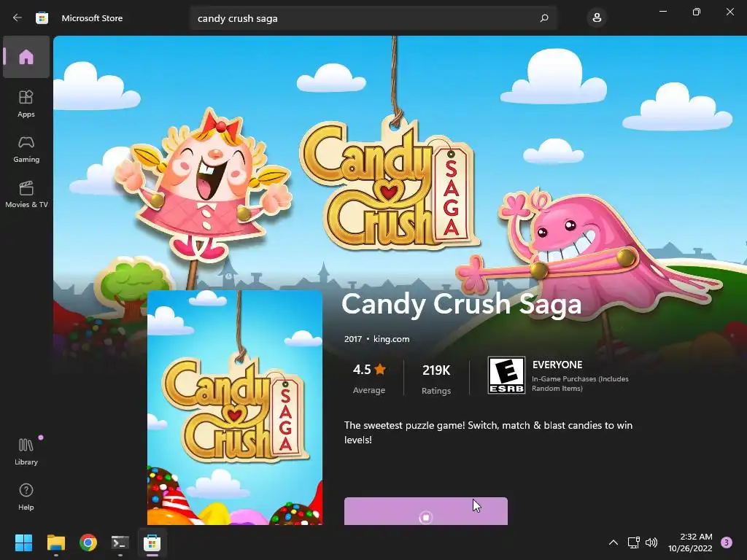
Task: Click the search box containing candy crush saga
Action: [373, 18]
